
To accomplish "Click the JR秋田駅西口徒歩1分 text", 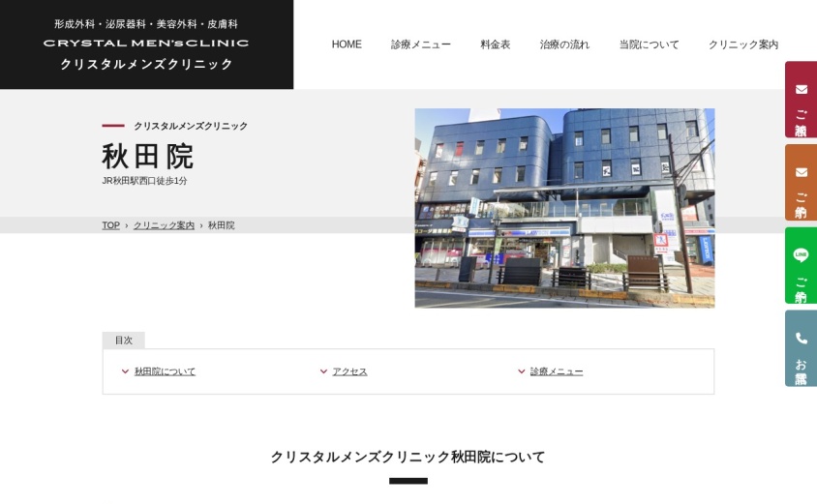I will tap(144, 181).
